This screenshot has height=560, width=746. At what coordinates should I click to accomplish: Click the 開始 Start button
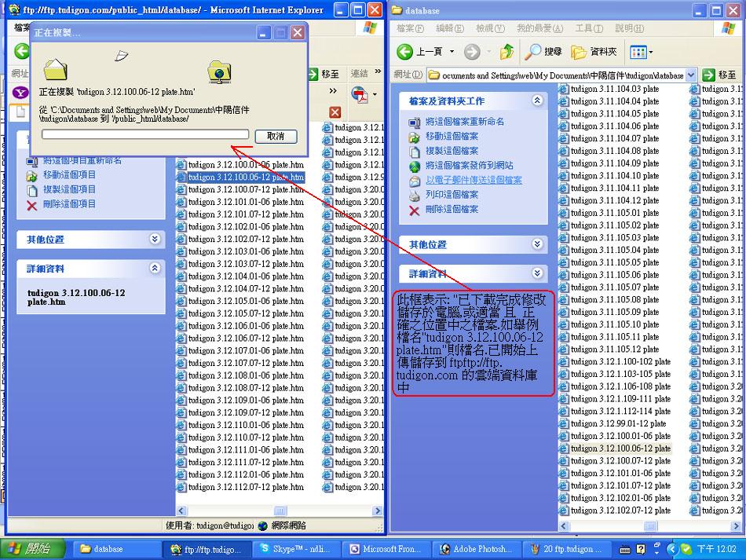32,549
